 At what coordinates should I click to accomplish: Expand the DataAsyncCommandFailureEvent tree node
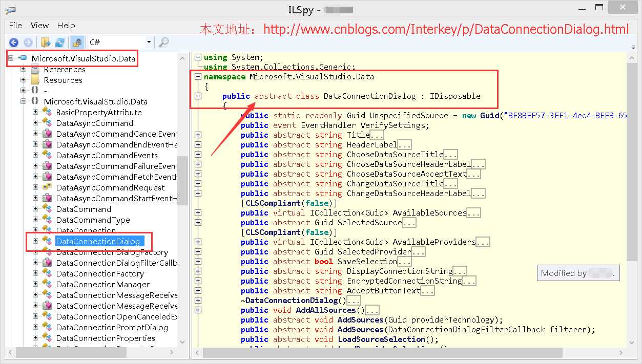coord(35,166)
